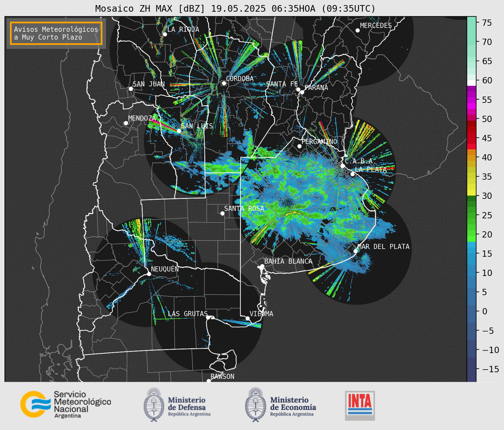Click the MAR DEL PLATA map label

[x=383, y=246]
